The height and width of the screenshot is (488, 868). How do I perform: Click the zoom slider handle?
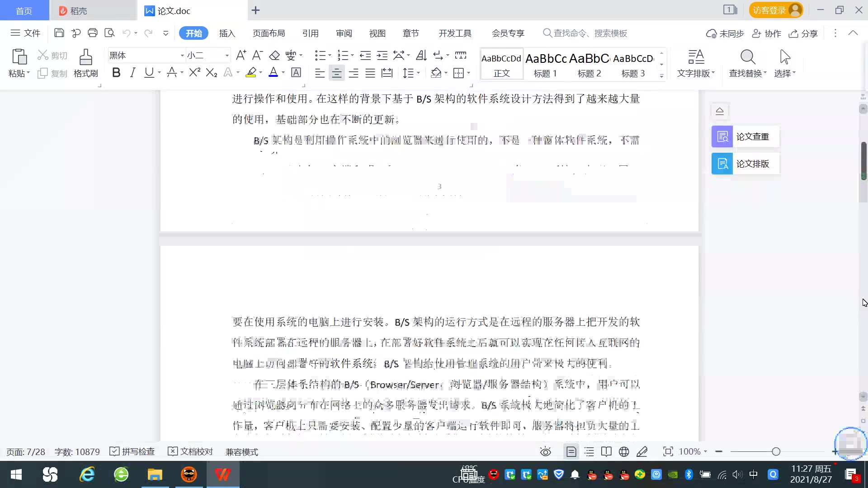776,451
